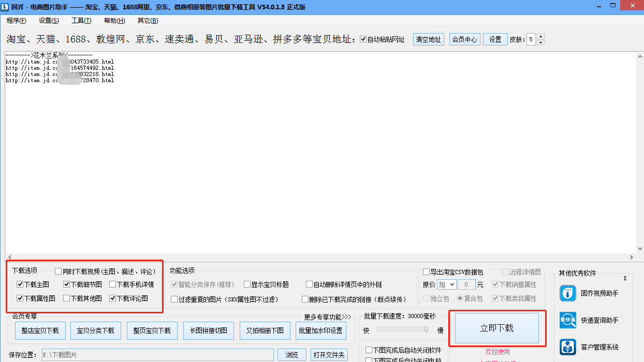
Task: Increase 皮肤 value with up arrow
Action: coord(540,37)
